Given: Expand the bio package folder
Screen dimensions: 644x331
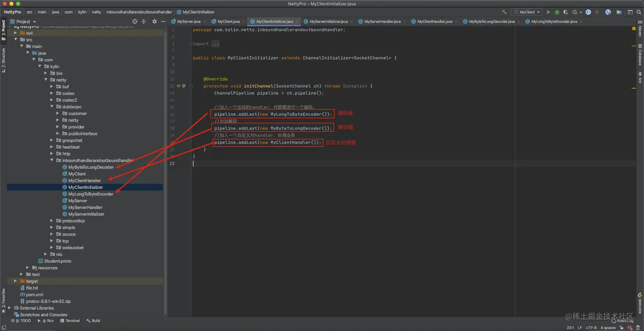Looking at the screenshot, I should [x=46, y=73].
